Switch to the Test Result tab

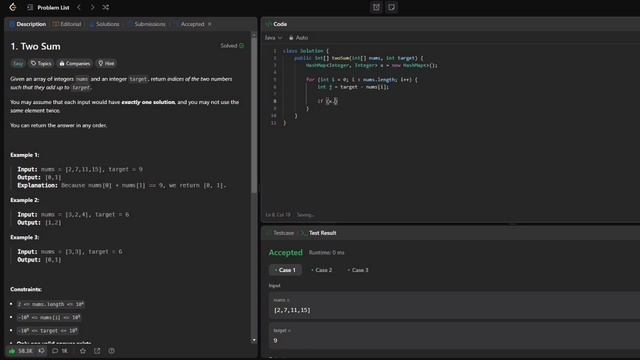(x=319, y=233)
